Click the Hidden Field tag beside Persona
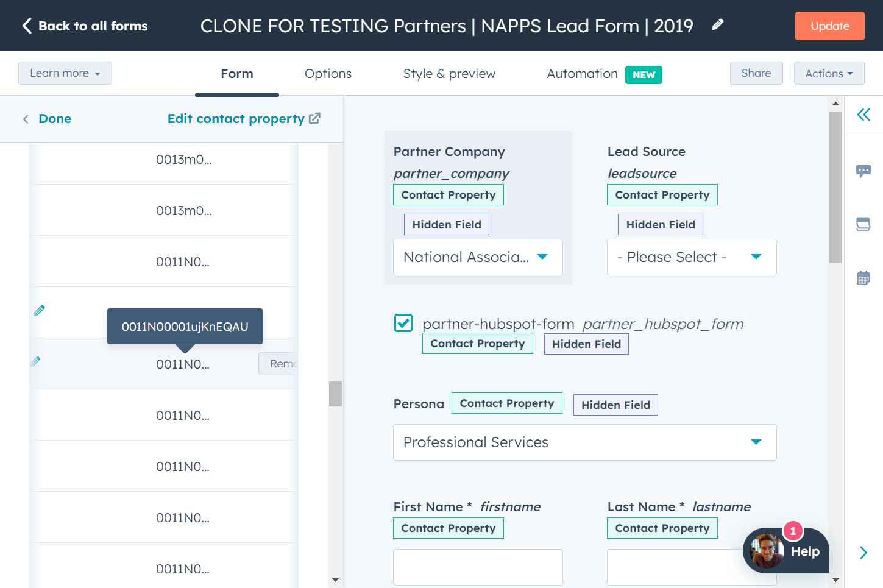Screen dimensions: 883x588 click(x=615, y=405)
